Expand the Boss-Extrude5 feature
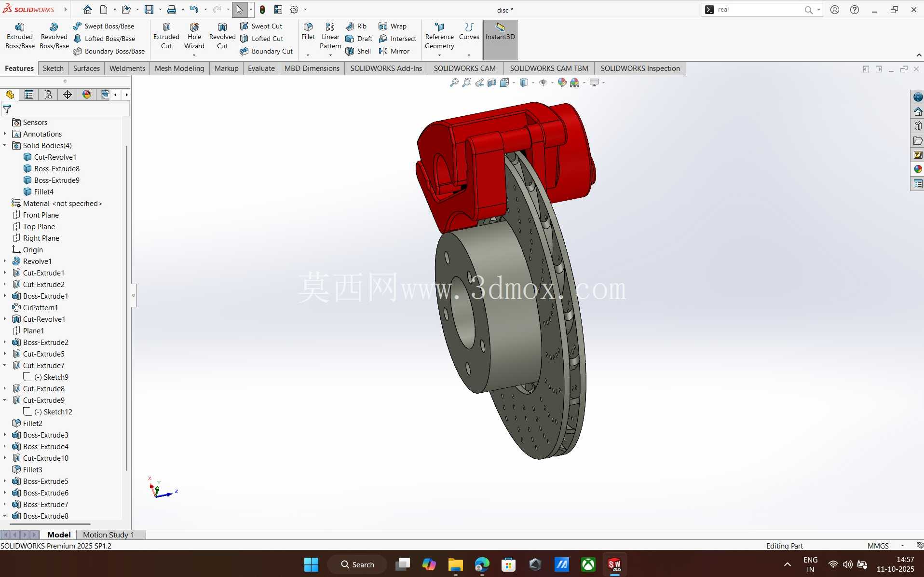The height and width of the screenshot is (577, 924). 5,481
